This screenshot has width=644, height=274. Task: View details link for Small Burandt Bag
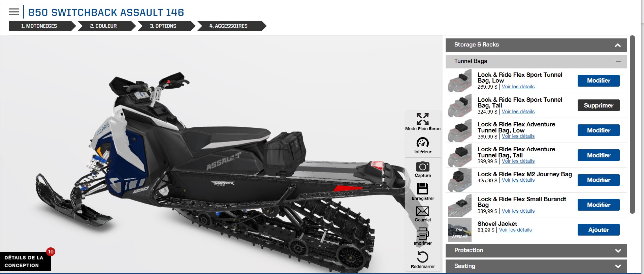point(518,211)
